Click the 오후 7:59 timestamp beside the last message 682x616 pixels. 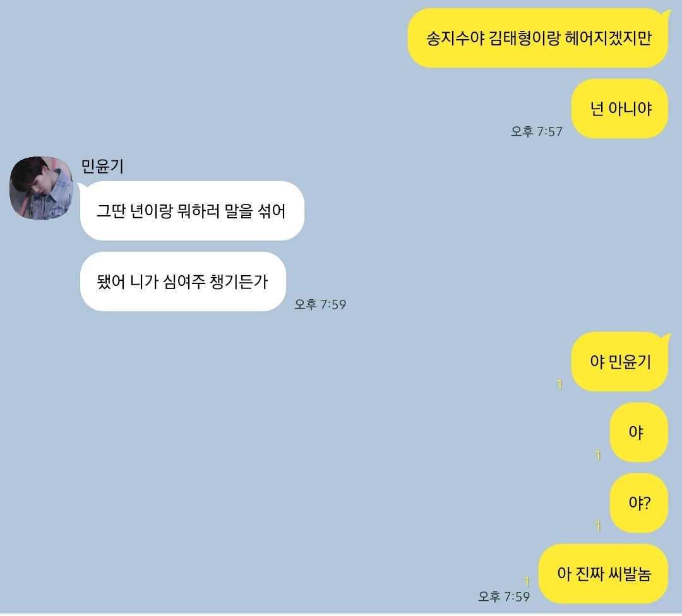[x=504, y=596]
